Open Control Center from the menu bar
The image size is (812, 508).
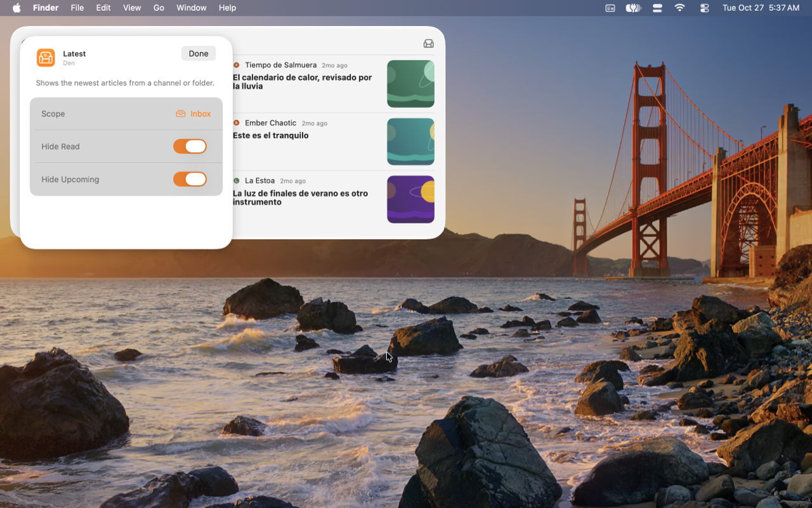click(x=705, y=8)
